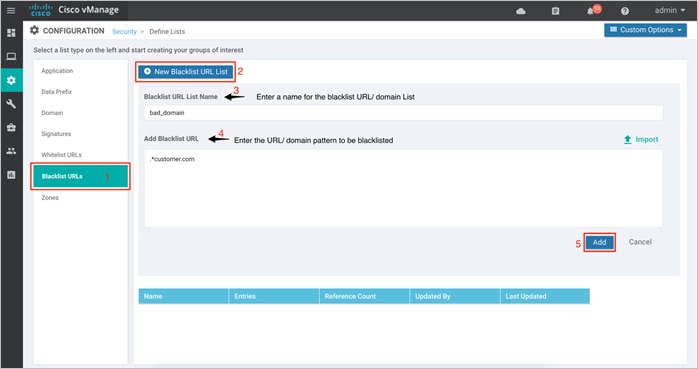
Task: Open the hamburger navigation menu
Action: (11, 10)
